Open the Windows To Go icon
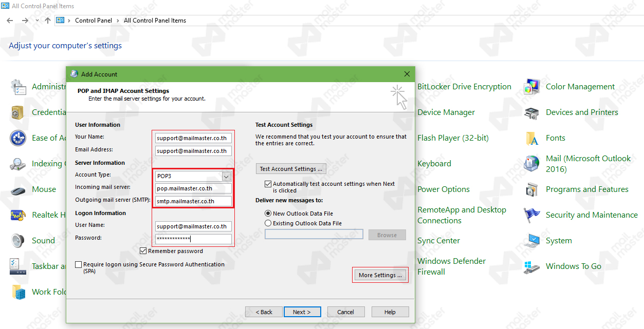Viewport: 644px width, 329px height. (531, 266)
